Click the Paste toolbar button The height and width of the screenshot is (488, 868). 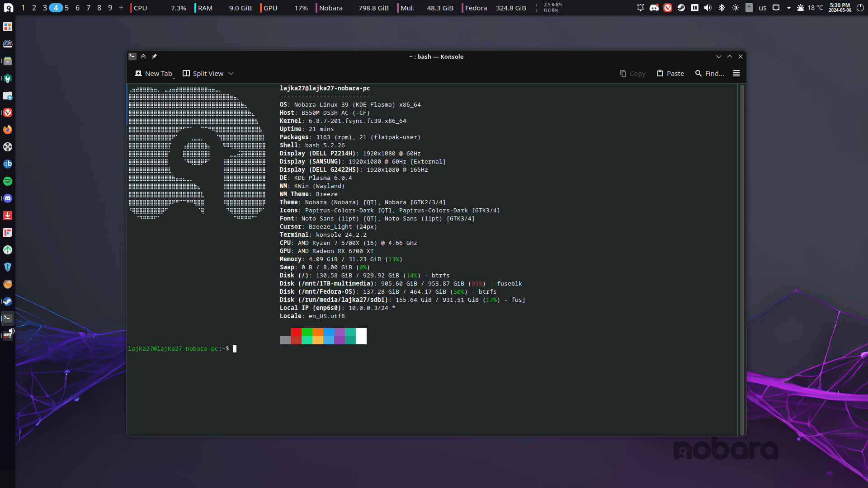pos(670,73)
